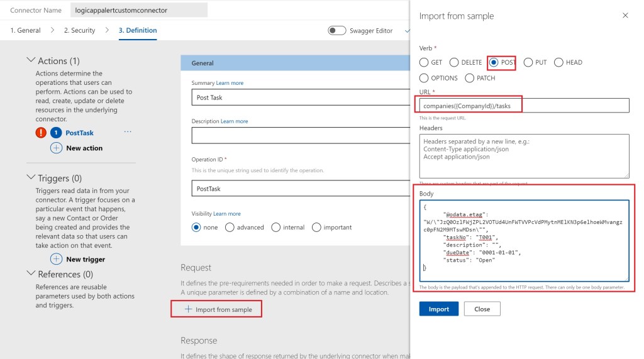The height and width of the screenshot is (359, 644).
Task: Select the GET verb radio button
Action: coord(424,62)
